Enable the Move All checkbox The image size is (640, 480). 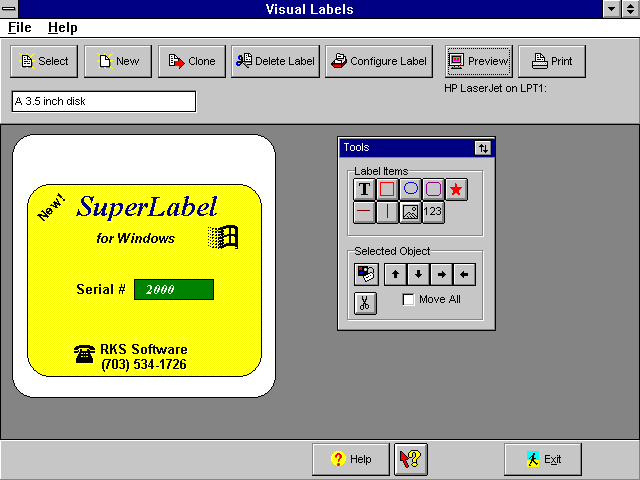(x=408, y=300)
